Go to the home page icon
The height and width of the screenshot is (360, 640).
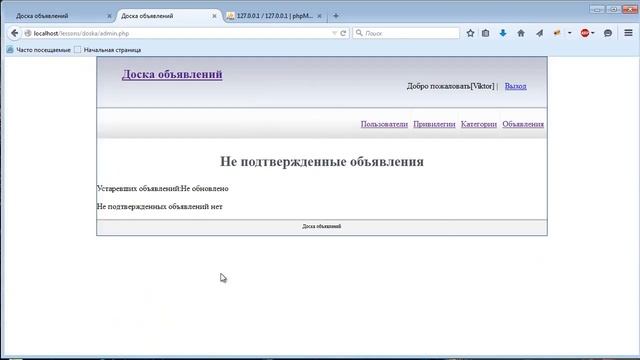click(x=521, y=33)
